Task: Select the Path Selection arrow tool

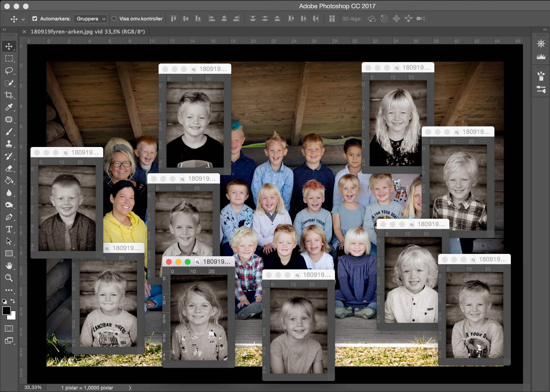Action: [9, 241]
